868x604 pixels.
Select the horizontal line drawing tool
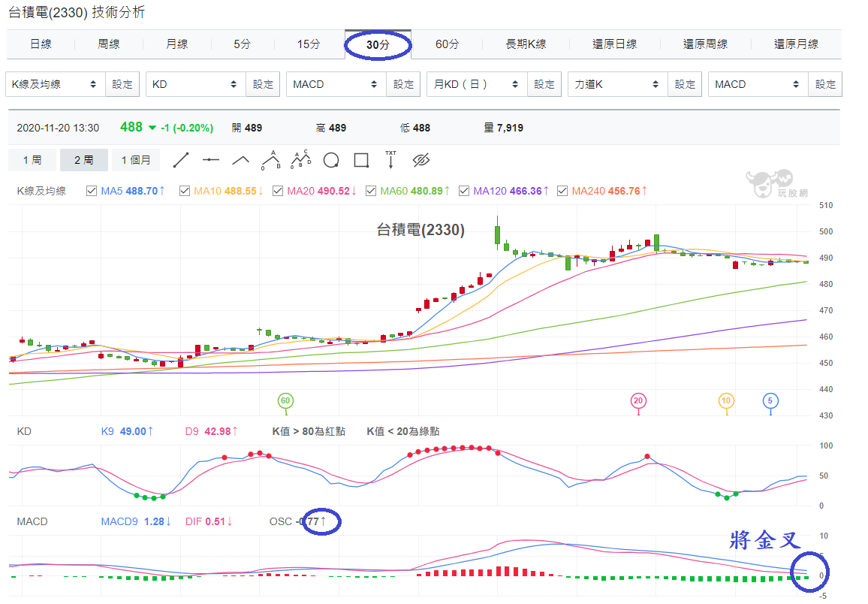211,161
